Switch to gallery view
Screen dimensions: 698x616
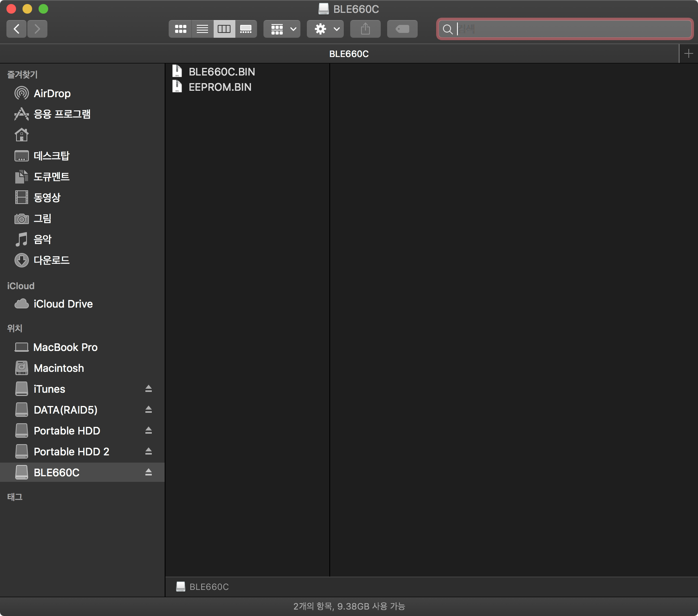tap(246, 29)
